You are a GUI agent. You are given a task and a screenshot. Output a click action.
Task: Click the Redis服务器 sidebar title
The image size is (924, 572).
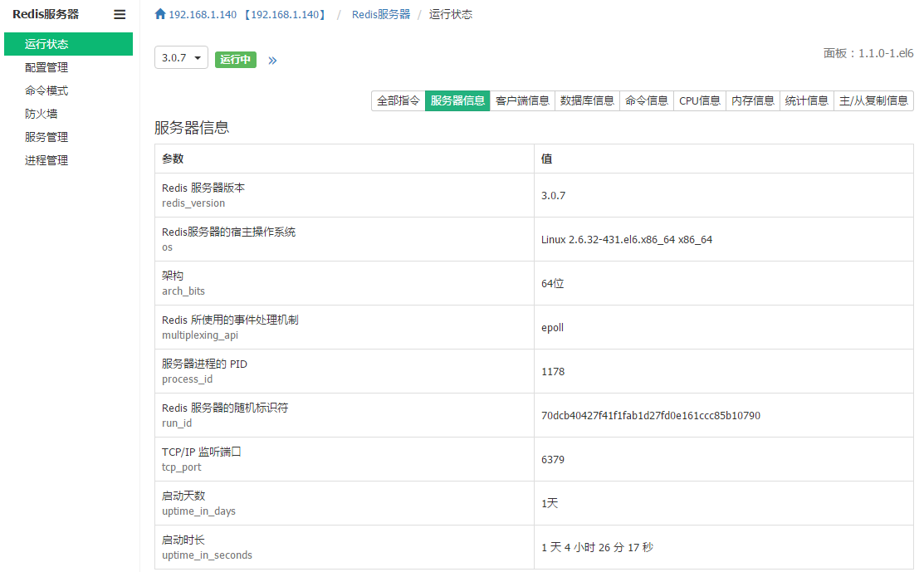[x=46, y=14]
